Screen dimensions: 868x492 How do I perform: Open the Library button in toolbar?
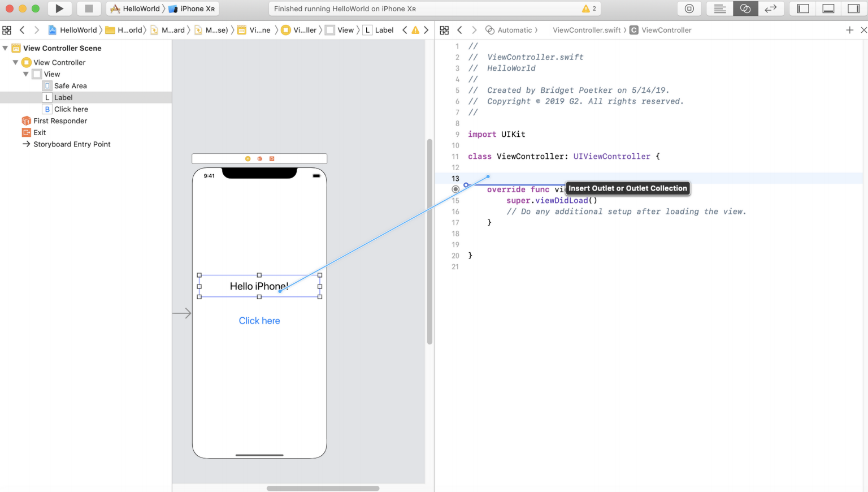pyautogui.click(x=689, y=8)
